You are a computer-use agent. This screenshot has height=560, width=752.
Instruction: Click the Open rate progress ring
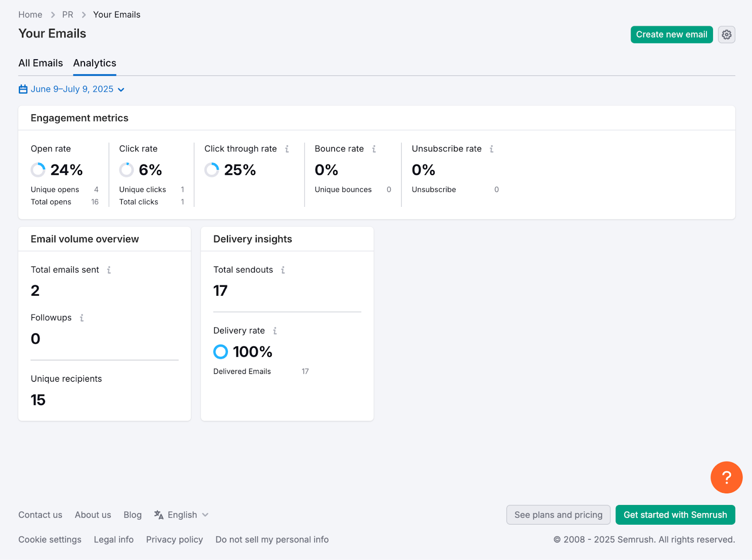[x=38, y=170]
